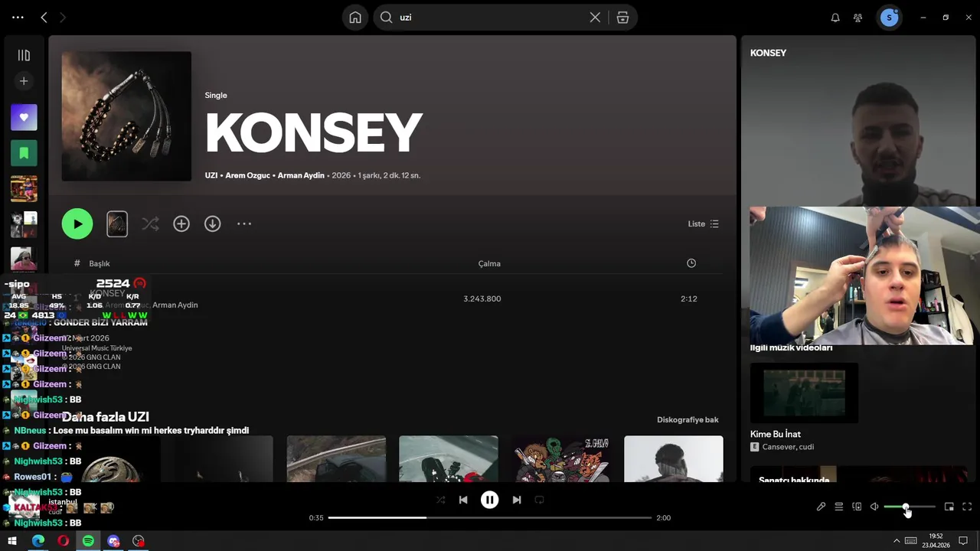Image resolution: width=980 pixels, height=551 pixels.
Task: Show hidden system tray icons
Action: click(x=897, y=541)
